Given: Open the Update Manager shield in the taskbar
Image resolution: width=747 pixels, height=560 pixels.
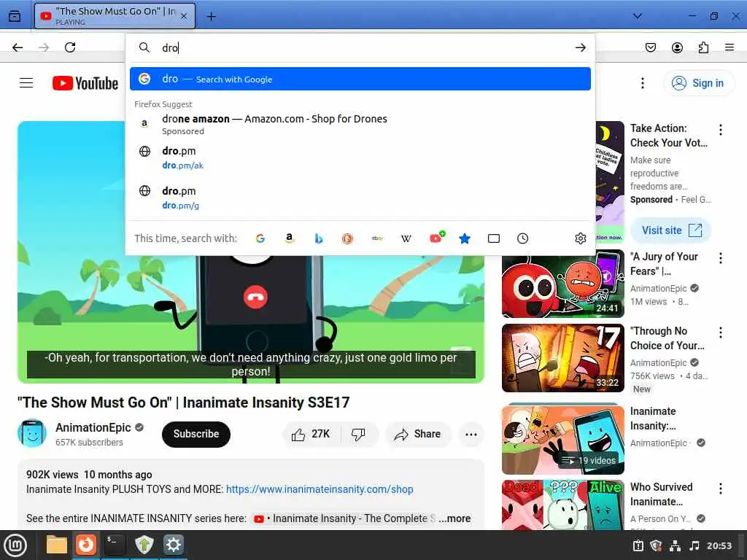Looking at the screenshot, I should [144, 545].
